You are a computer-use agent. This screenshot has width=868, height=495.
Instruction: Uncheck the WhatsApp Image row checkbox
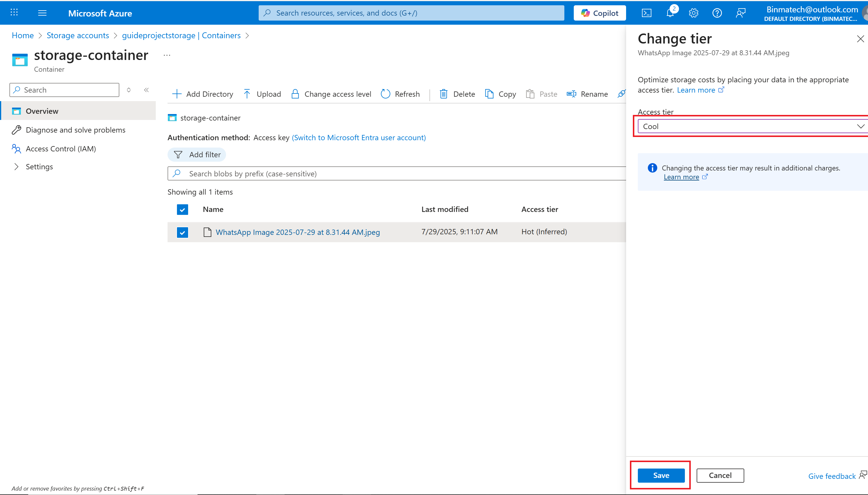183,233
